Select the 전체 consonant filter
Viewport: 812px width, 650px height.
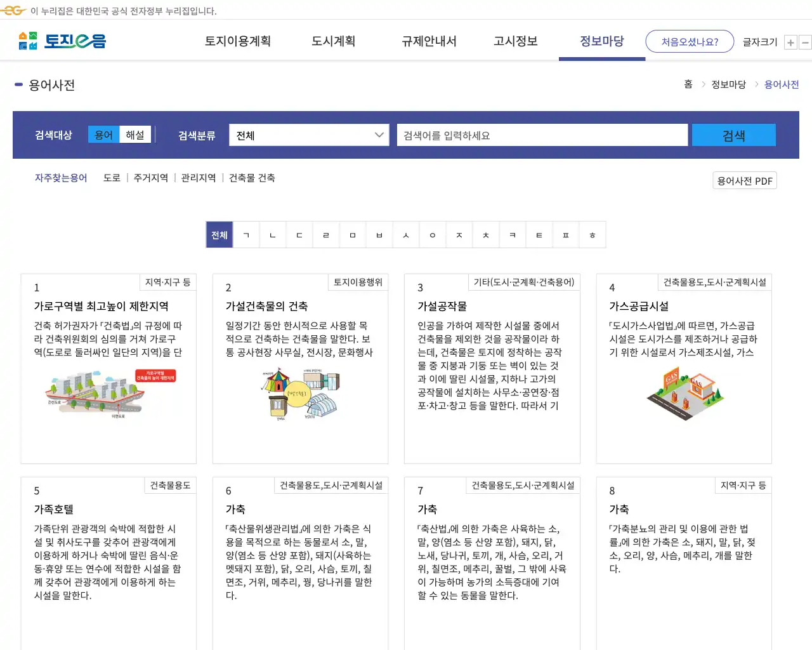pos(219,234)
